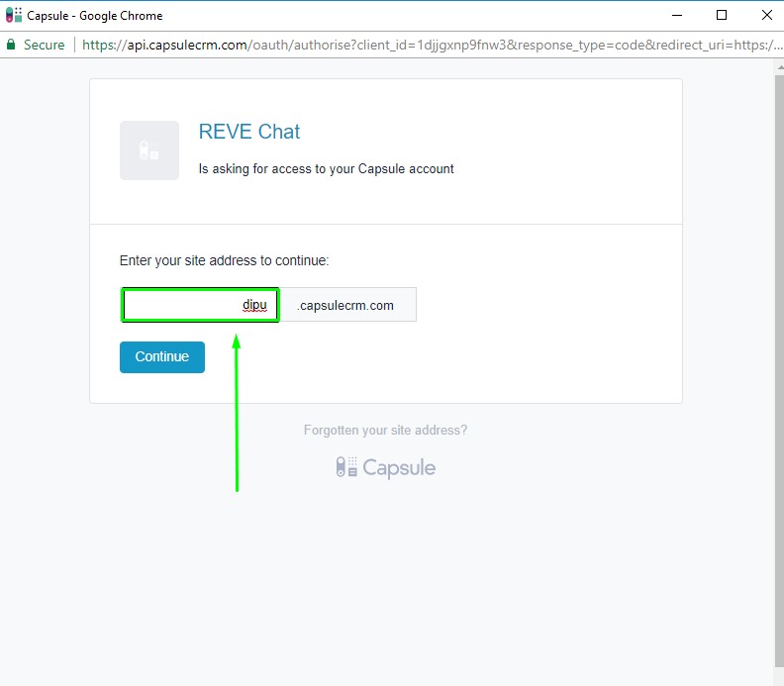Click the green Secure padlock icon
The width and height of the screenshot is (784, 686).
click(11, 45)
